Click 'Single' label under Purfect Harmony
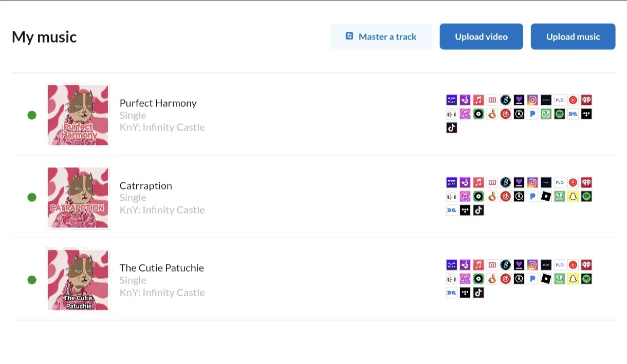The width and height of the screenshot is (627, 364). point(133,115)
